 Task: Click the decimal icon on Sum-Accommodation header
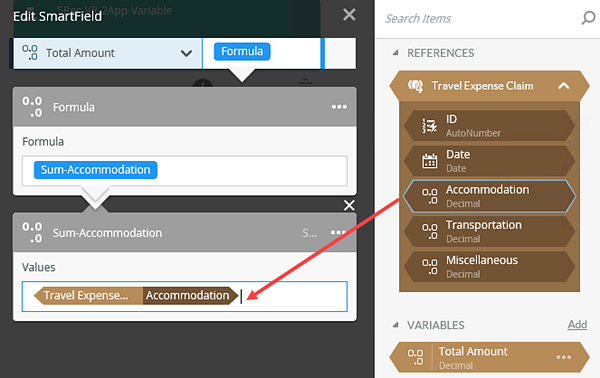(32, 232)
